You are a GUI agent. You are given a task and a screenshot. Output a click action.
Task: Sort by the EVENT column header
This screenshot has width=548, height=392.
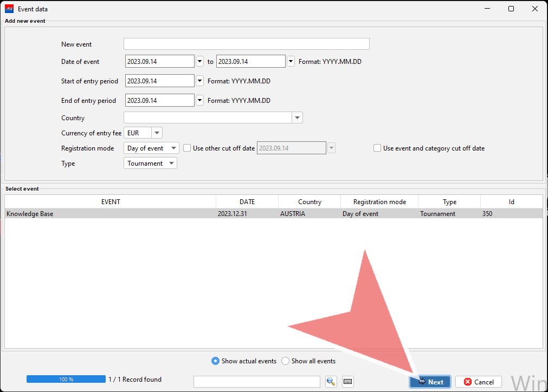[111, 202]
